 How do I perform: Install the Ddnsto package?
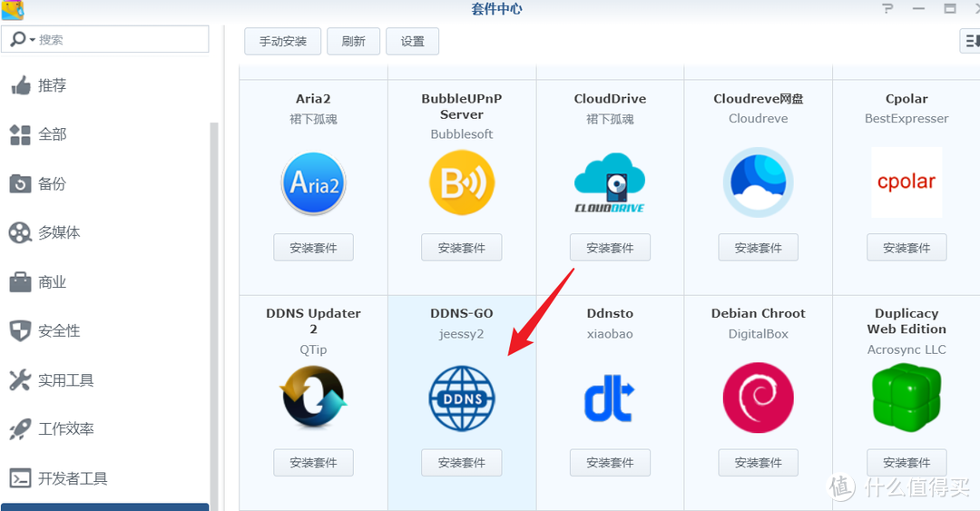(x=610, y=463)
